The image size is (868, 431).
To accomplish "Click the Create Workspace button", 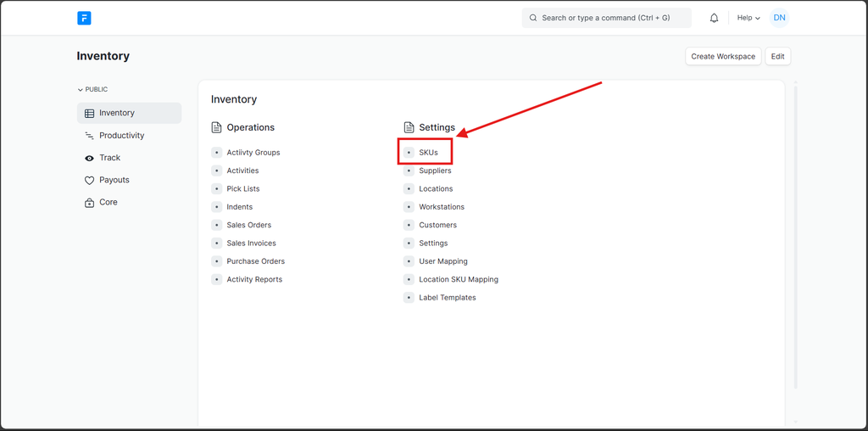I will (723, 57).
